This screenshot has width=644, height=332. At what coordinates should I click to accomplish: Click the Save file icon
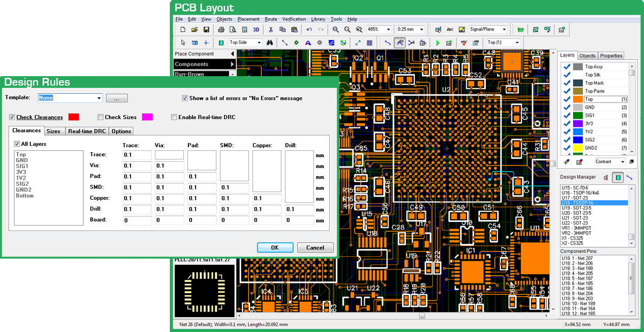tap(206, 29)
